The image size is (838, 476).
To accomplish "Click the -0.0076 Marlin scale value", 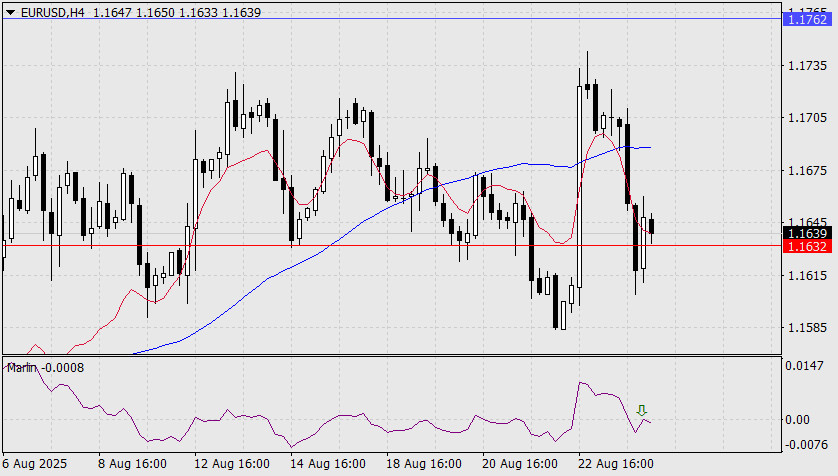I will point(804,444).
